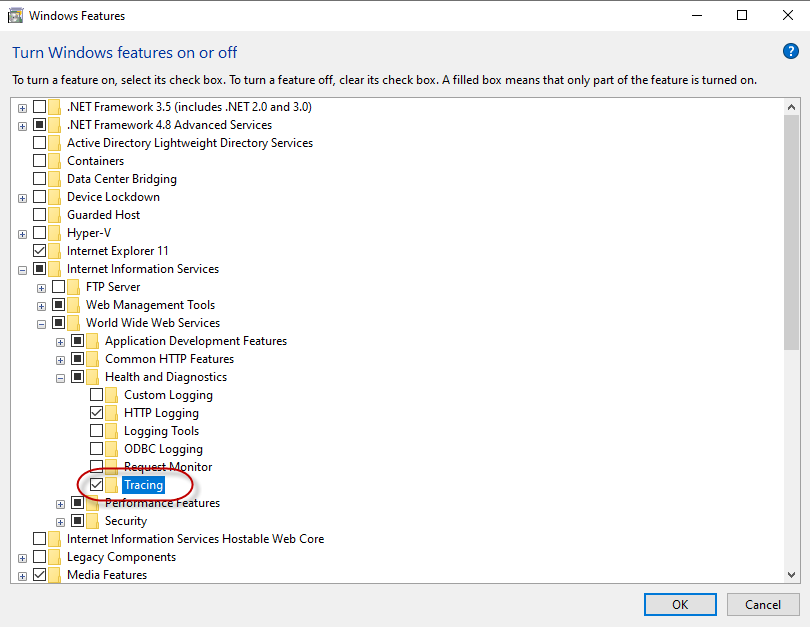Collapse the Internet Information Services node
Screen dimensions: 810x627
click(22, 269)
